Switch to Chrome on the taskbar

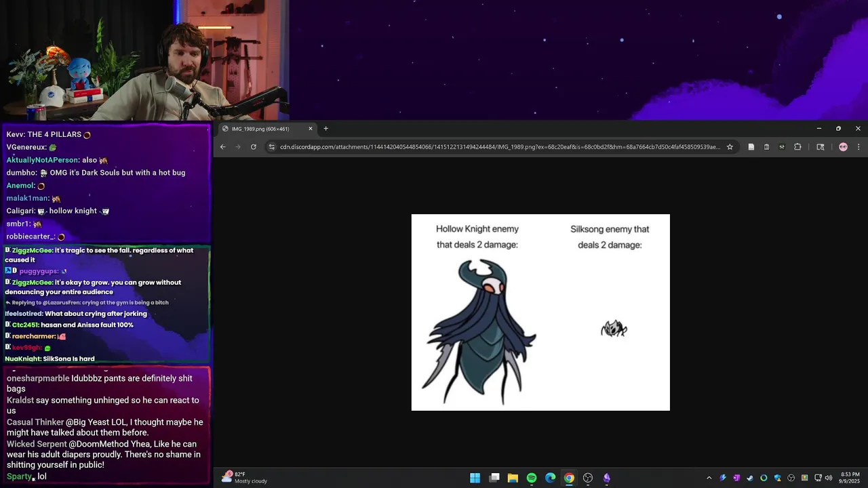pyautogui.click(x=569, y=478)
